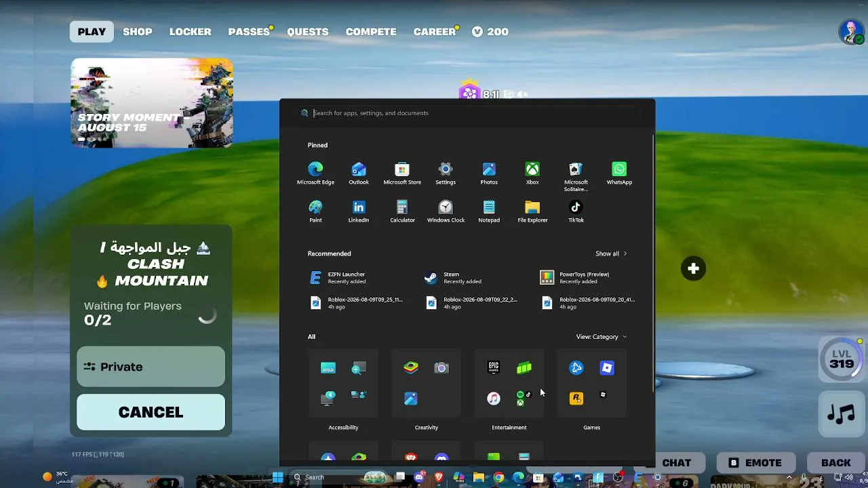Go to the LOCKER tab

191,32
